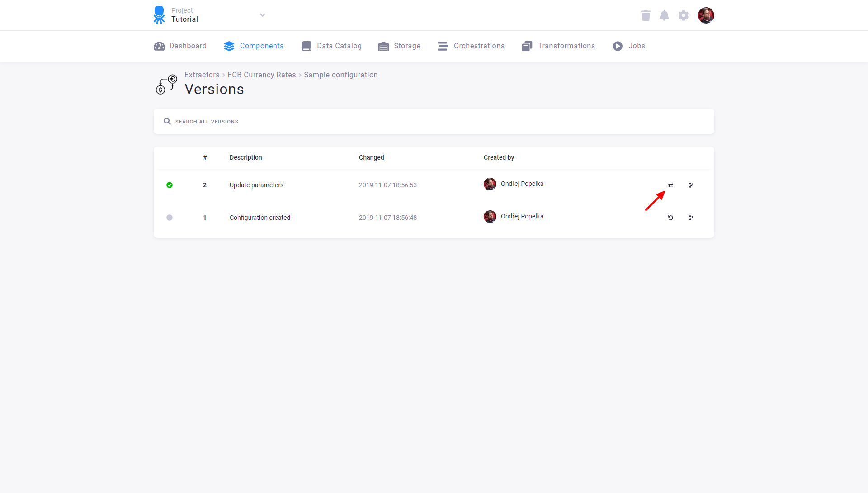
Task: Select the Configuration created description
Action: [x=260, y=218]
